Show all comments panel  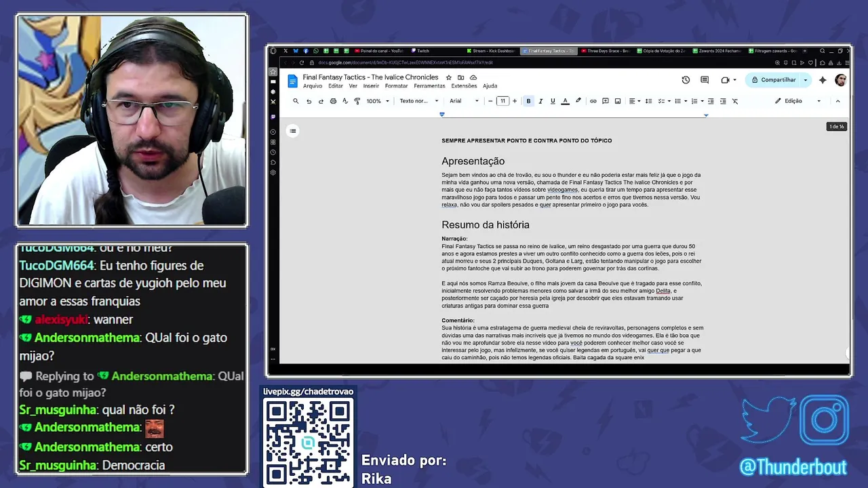coord(705,80)
